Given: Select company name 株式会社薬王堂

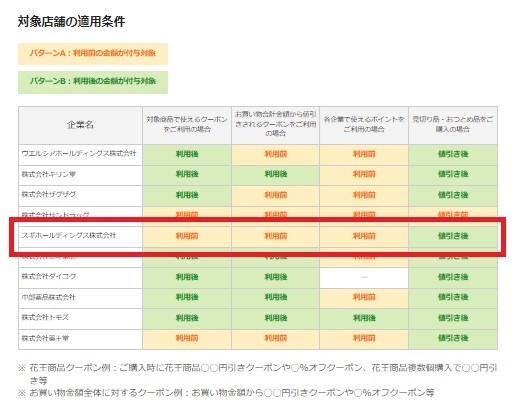Looking at the screenshot, I should pyautogui.click(x=45, y=338).
